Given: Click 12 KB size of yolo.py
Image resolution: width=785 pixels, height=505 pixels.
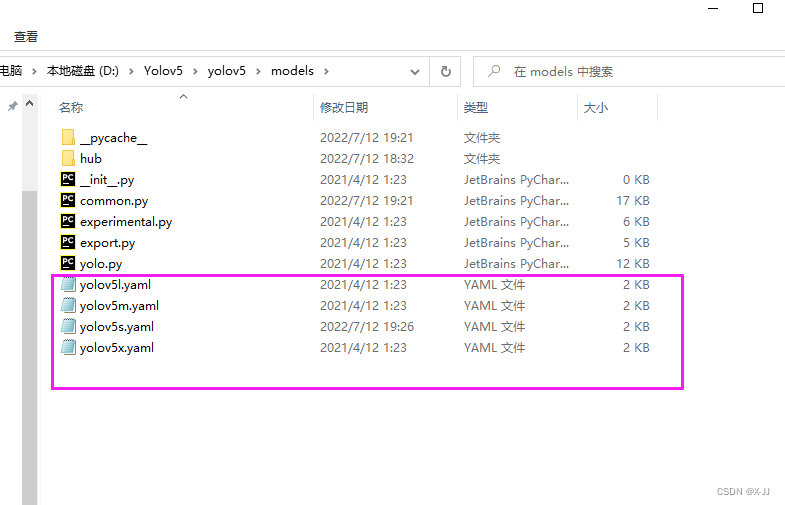Looking at the screenshot, I should click(x=633, y=264).
